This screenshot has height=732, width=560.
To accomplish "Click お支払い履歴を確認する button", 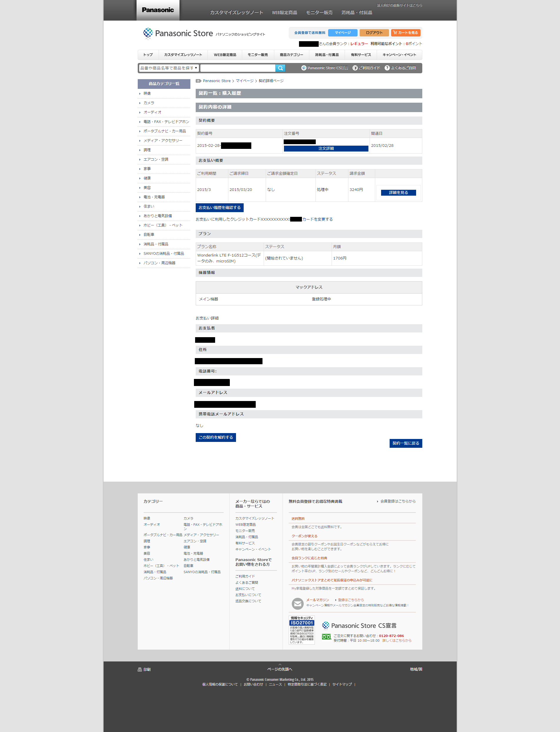I will tap(220, 208).
